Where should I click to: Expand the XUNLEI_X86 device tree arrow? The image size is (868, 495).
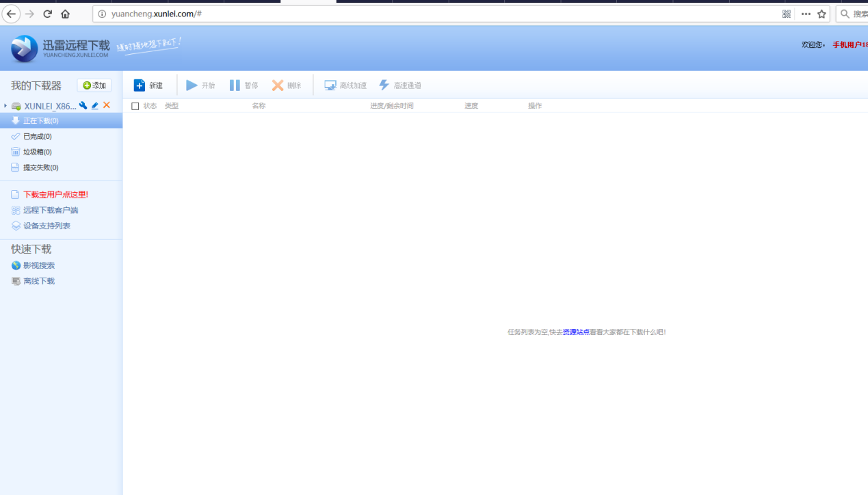pyautogui.click(x=5, y=106)
